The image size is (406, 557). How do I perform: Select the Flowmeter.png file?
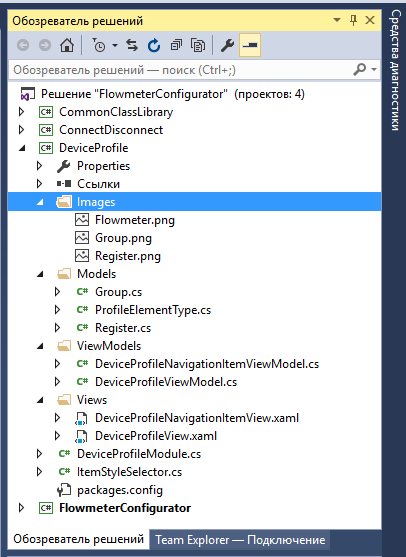(x=135, y=220)
